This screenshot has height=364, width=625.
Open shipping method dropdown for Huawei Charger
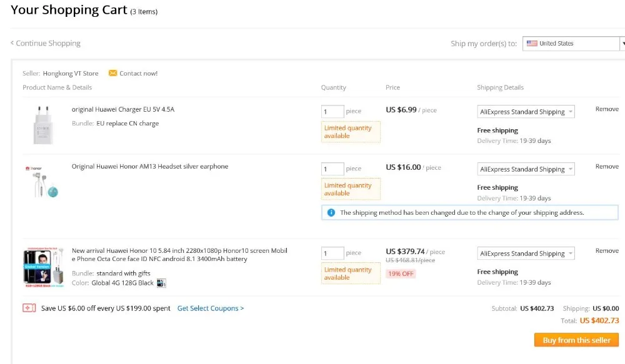click(526, 112)
